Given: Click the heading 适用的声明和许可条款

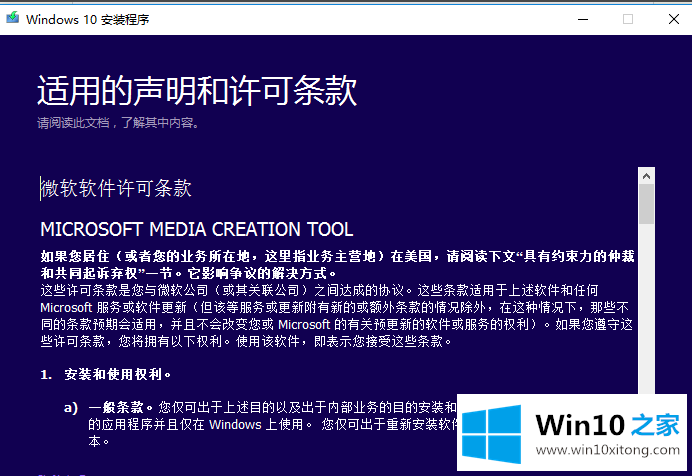Looking at the screenshot, I should tap(197, 90).
